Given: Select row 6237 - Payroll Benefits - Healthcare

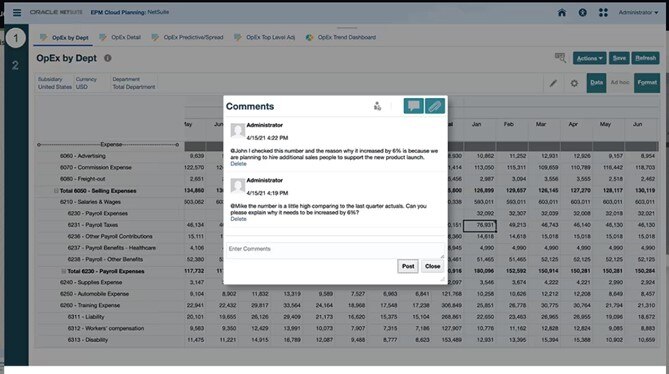Looking at the screenshot, I should tap(111, 248).
